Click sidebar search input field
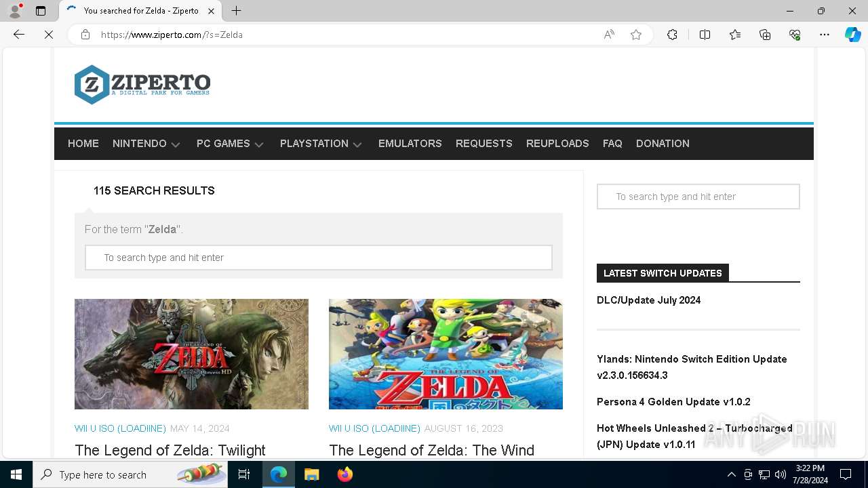868x488 pixels. coord(698,197)
